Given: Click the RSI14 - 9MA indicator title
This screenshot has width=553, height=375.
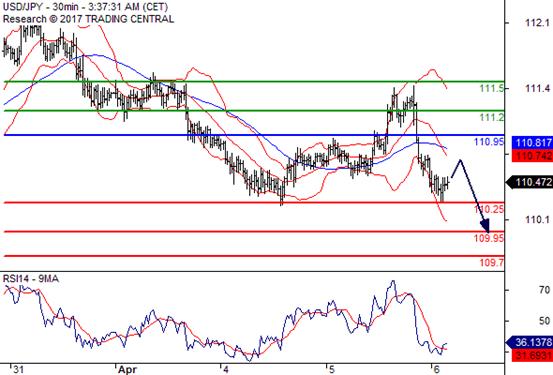Looking at the screenshot, I should point(31,279).
